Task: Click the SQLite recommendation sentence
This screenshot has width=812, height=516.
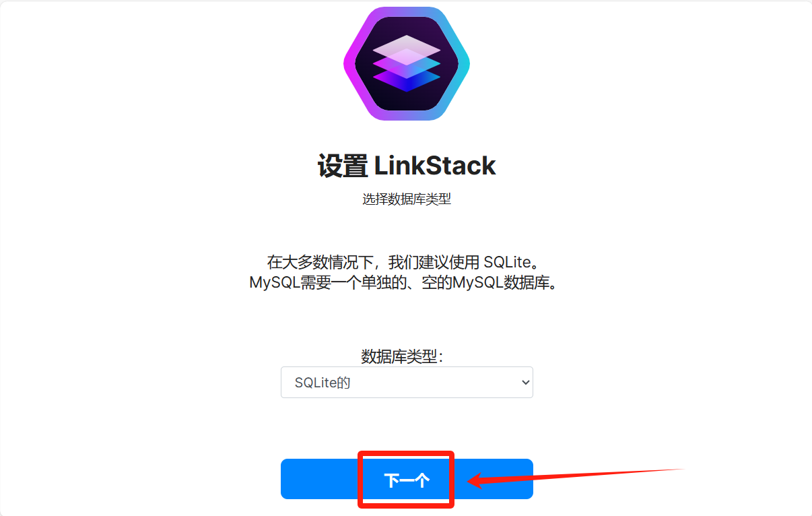Action: coord(407,262)
